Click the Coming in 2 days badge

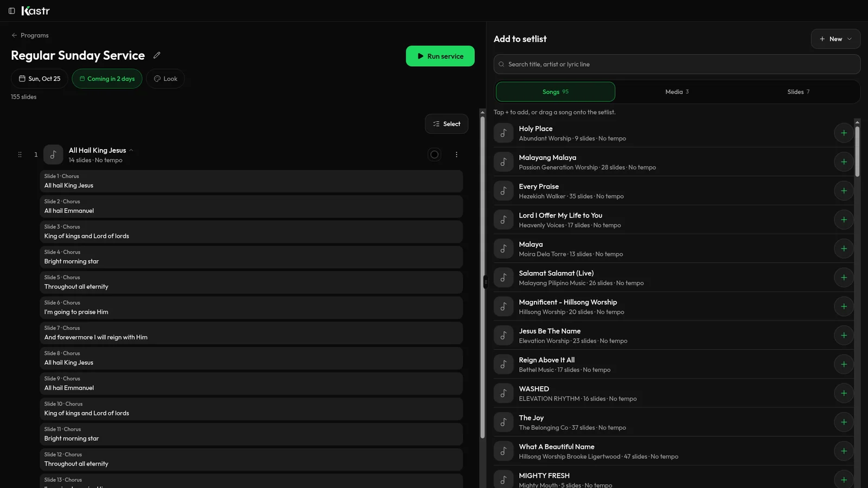107,79
